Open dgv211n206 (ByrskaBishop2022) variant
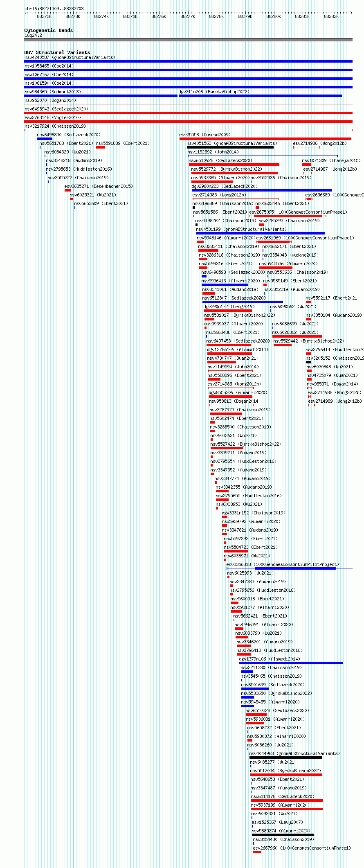 [214, 92]
